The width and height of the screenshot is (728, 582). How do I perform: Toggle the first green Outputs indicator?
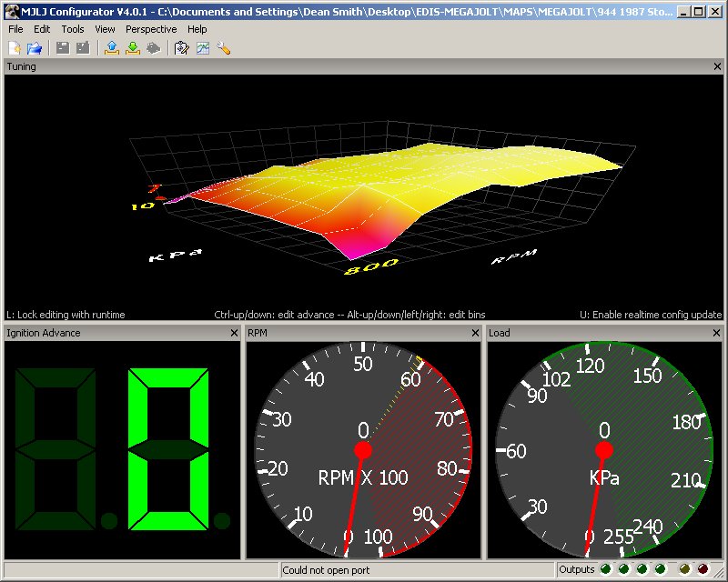[605, 568]
